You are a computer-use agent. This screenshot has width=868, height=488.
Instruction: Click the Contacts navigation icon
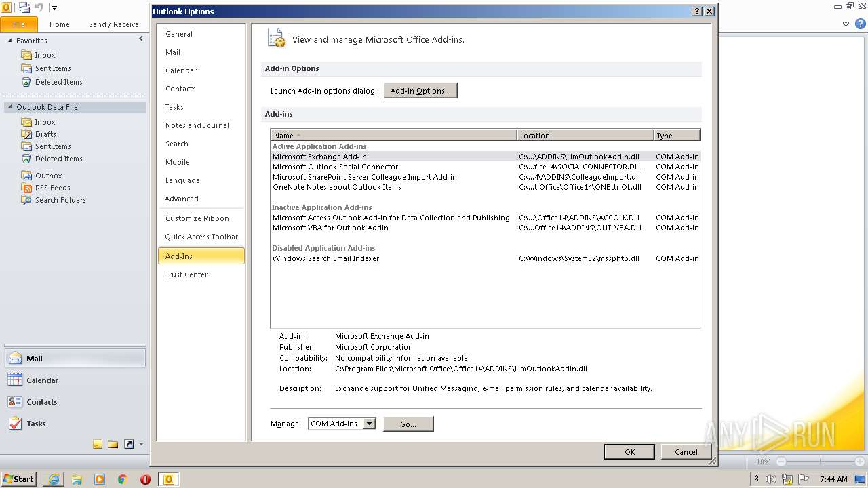[16, 402]
